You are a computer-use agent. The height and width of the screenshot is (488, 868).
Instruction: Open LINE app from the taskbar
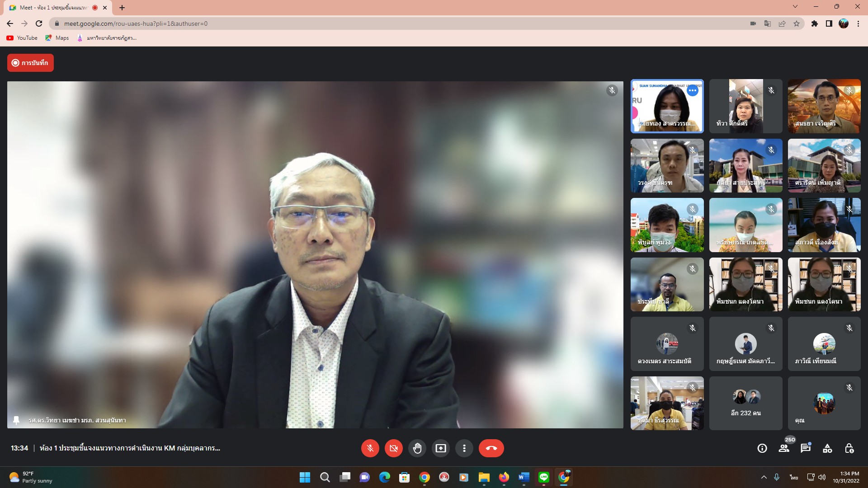(x=543, y=477)
